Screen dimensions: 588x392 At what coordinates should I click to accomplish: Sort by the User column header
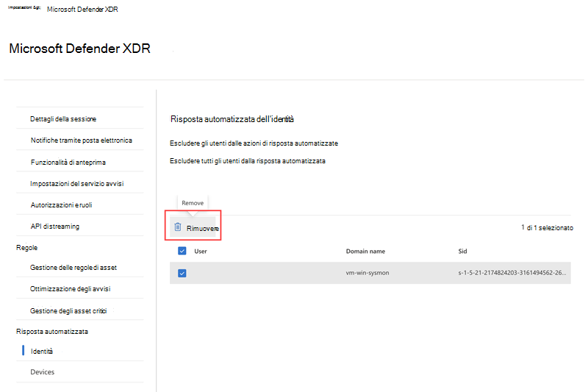point(201,252)
